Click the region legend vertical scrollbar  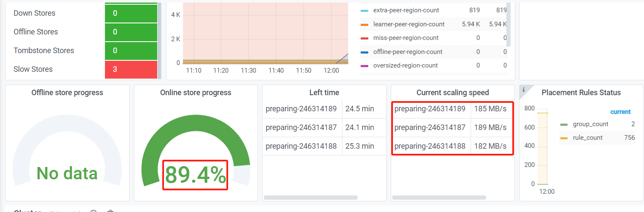tap(509, 24)
